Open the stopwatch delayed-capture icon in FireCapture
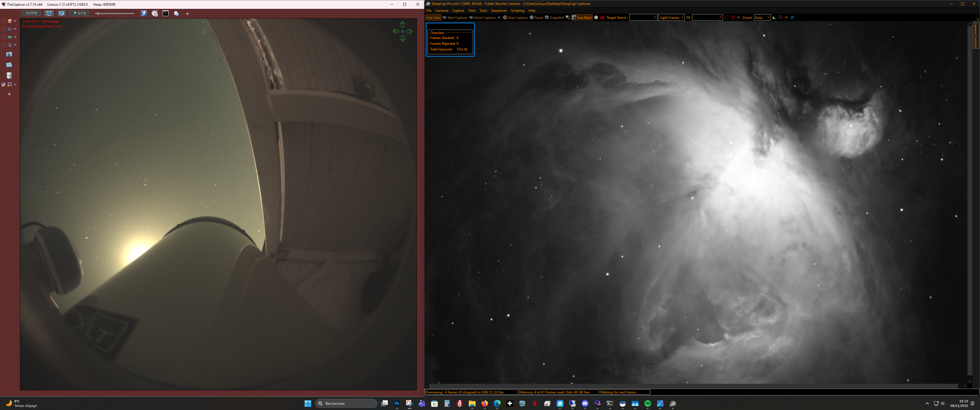 (x=154, y=13)
